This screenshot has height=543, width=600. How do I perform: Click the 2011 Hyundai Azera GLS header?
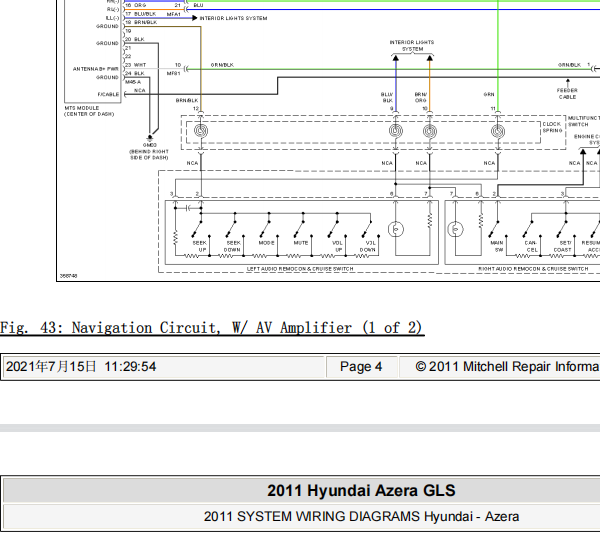[361, 491]
